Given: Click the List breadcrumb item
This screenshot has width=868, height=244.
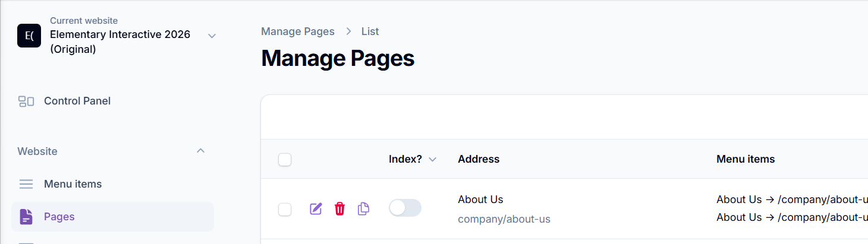Looking at the screenshot, I should pos(370,31).
